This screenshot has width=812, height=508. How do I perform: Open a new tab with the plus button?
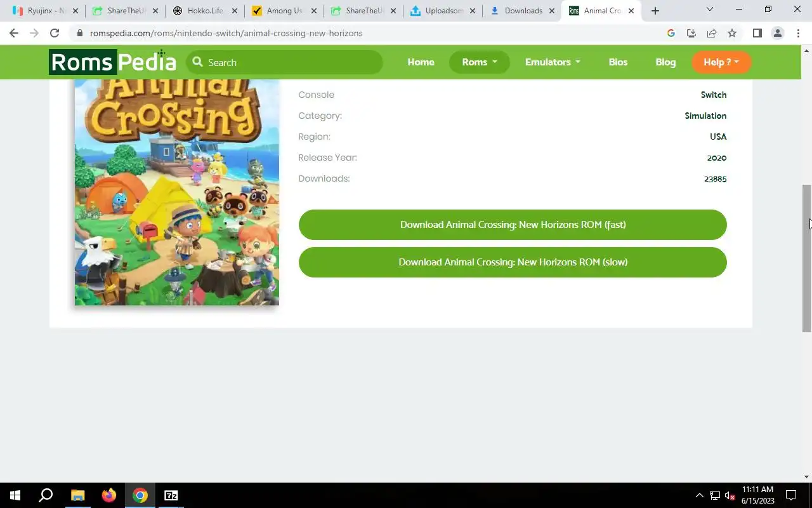pyautogui.click(x=655, y=11)
